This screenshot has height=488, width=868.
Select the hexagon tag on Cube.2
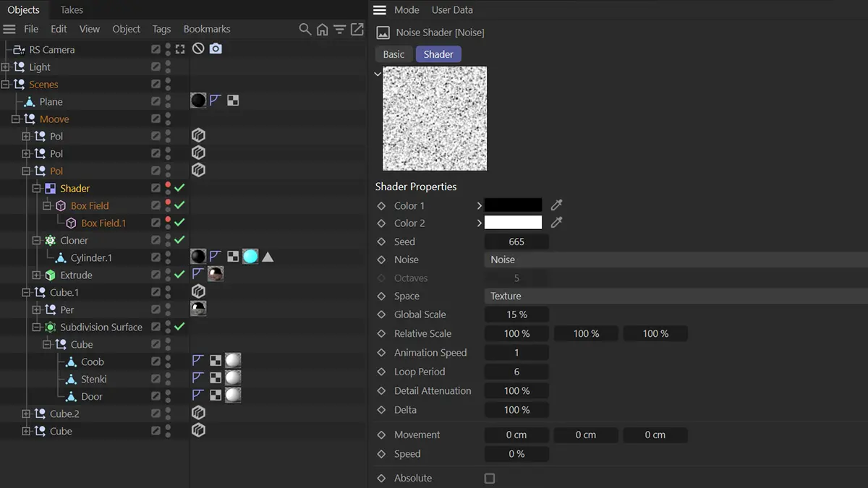coord(198,413)
